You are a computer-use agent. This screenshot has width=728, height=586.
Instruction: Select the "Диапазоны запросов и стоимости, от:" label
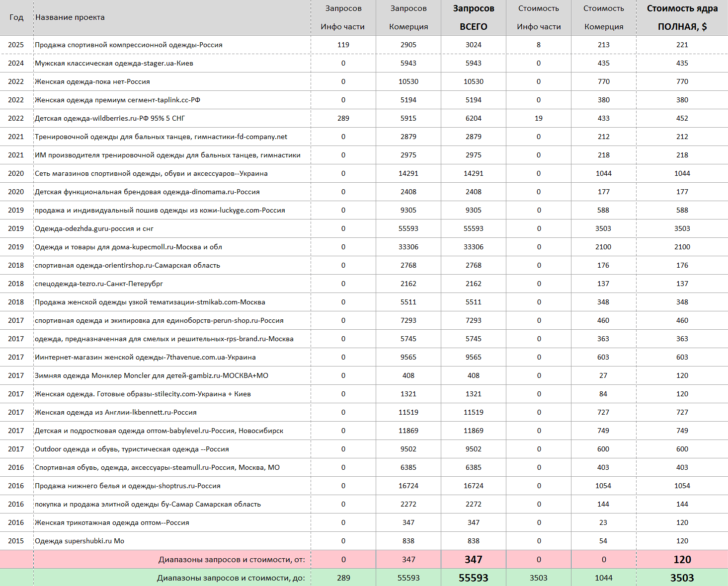(232, 560)
